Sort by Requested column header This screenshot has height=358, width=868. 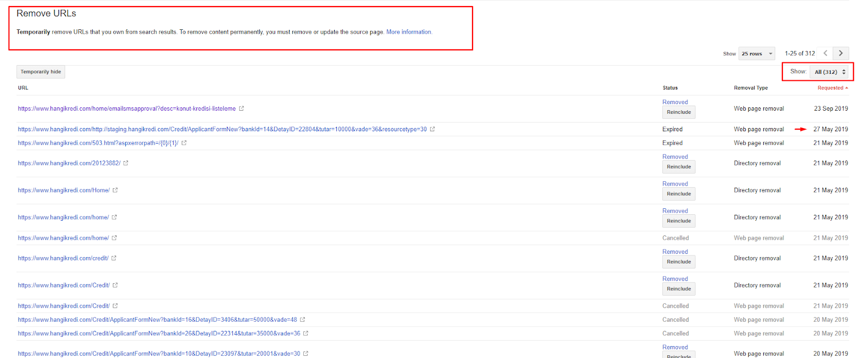tap(832, 88)
